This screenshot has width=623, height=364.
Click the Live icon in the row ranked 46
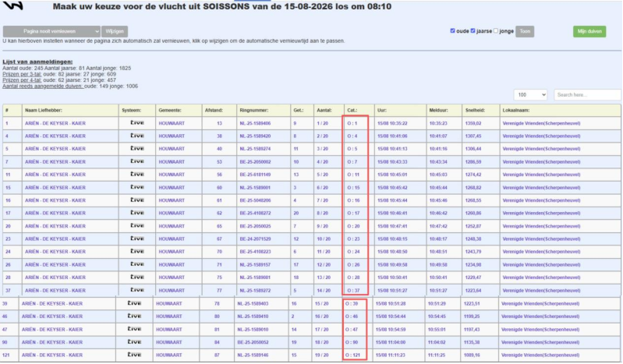134,316
